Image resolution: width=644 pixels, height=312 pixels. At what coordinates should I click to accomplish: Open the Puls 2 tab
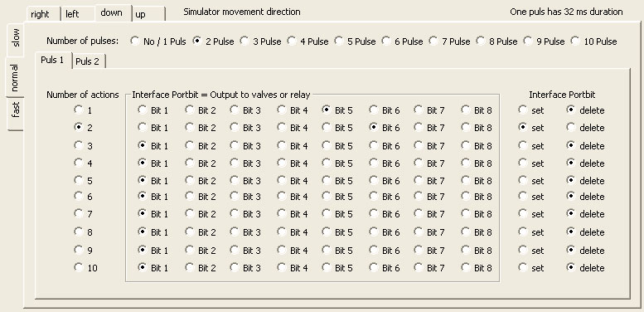pos(90,61)
